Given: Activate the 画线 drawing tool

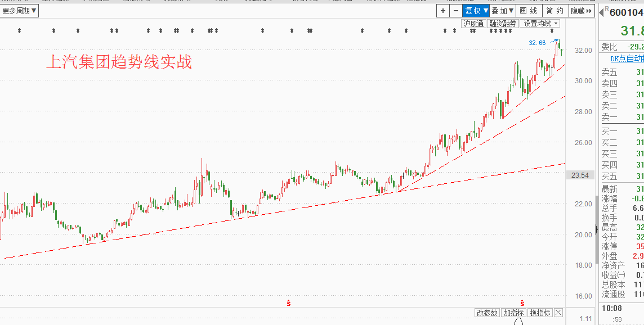Looking at the screenshot, I should point(529,11).
